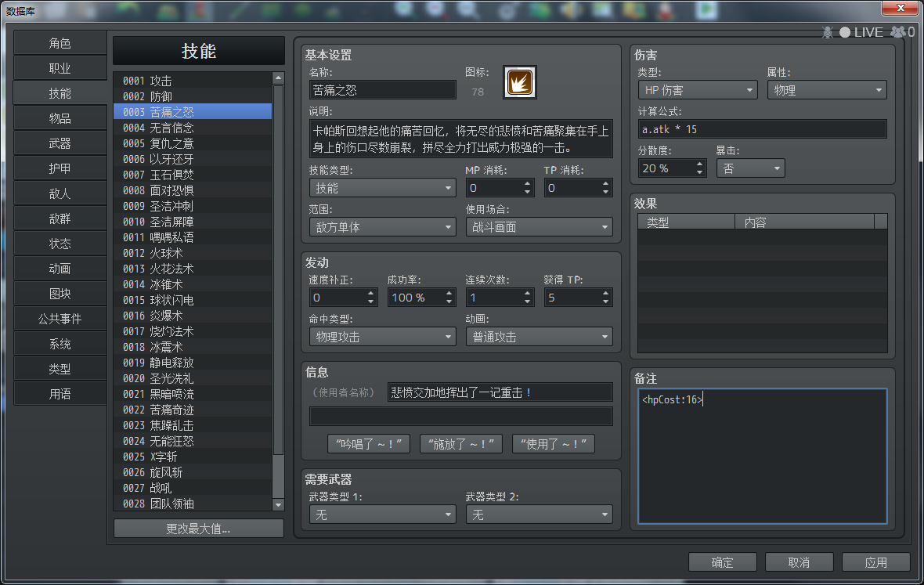
Task: Click the 更改最大值 button
Action: pyautogui.click(x=199, y=529)
